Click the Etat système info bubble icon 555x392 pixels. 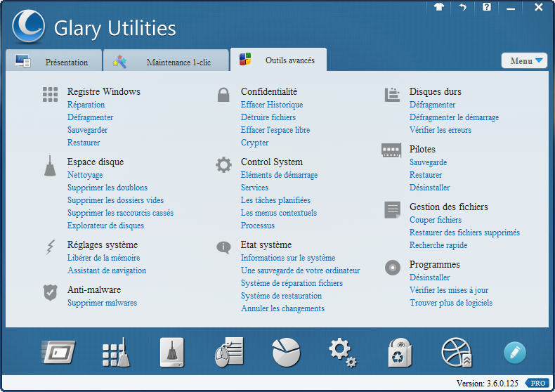(223, 247)
